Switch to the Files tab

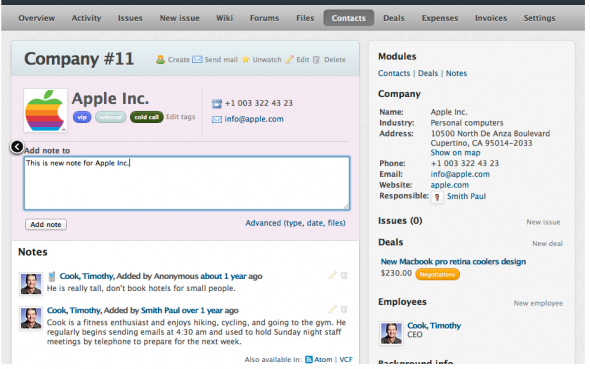pyautogui.click(x=305, y=18)
